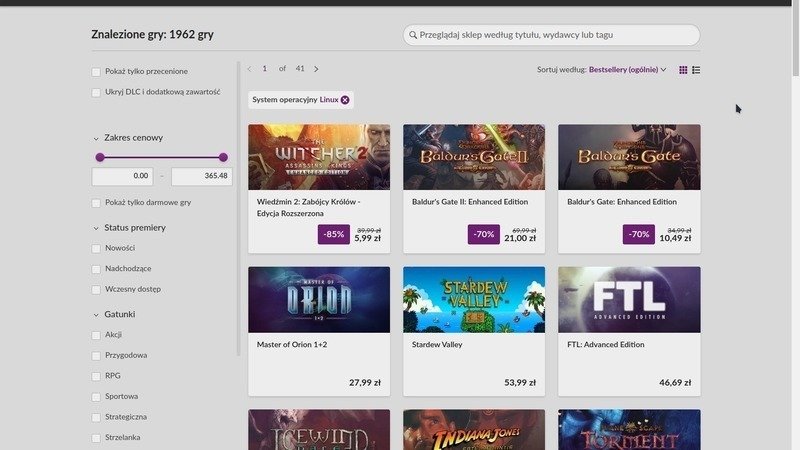Click the 53,99 zł price
The height and width of the screenshot is (450, 800).
[520, 383]
